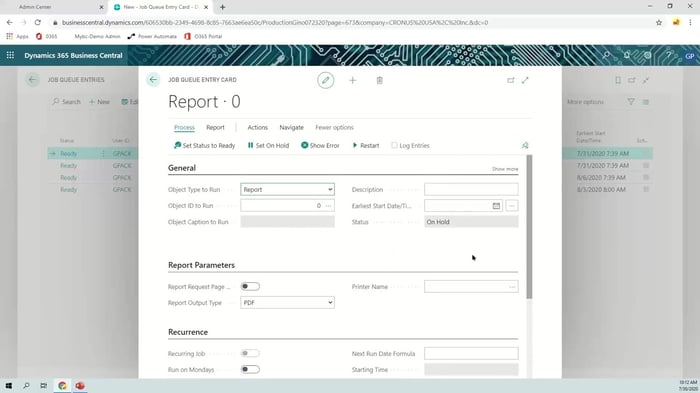Click ellipsis lookup in Printer Name field
700x393 pixels.
click(512, 287)
